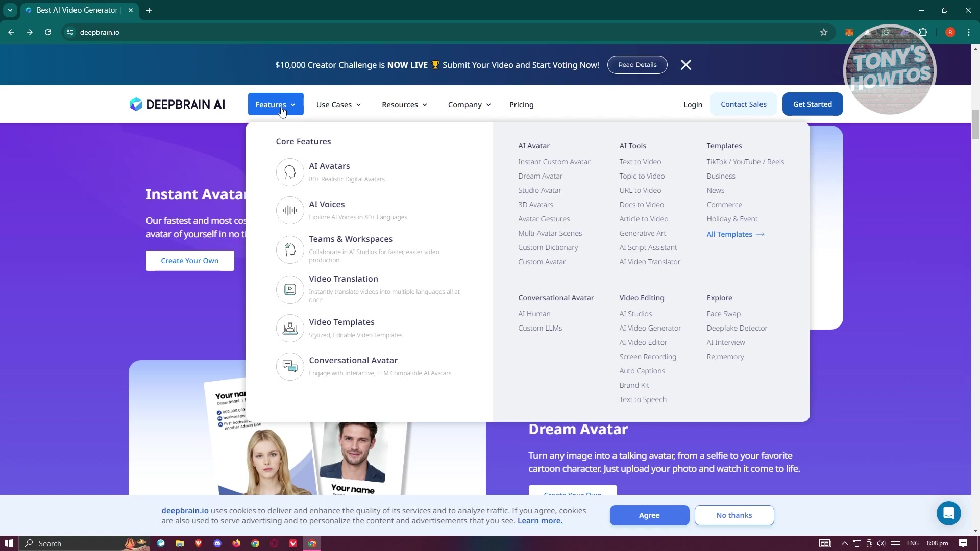Reload the page
This screenshot has height=551, width=980.
48,32
